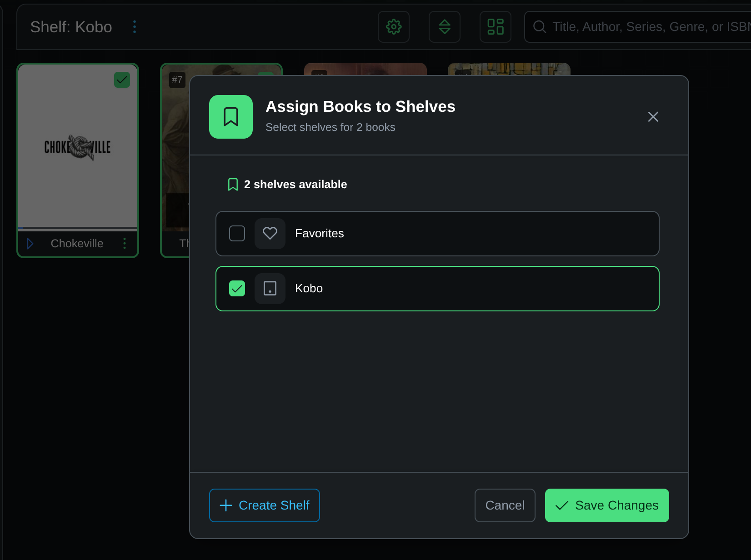The width and height of the screenshot is (751, 560).
Task: Click the play triangle on Chokeville card
Action: 30,243
